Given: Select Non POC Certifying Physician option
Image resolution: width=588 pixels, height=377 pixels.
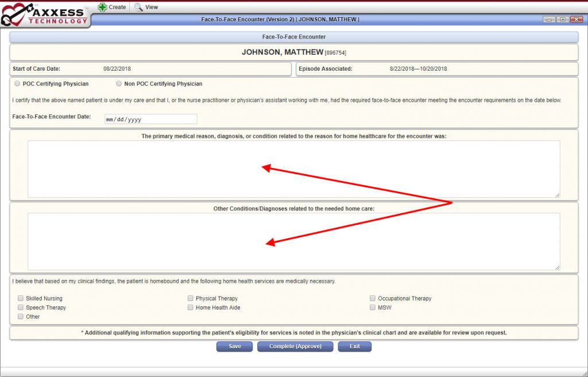Looking at the screenshot, I should point(119,83).
